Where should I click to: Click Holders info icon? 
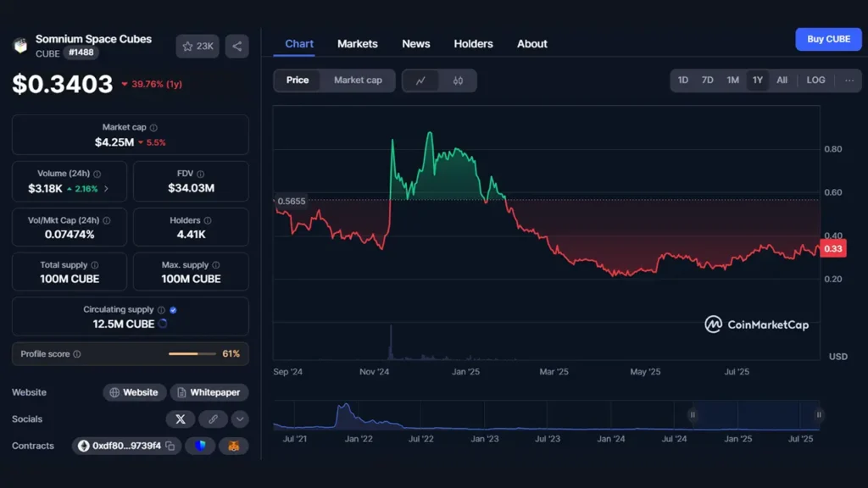click(x=208, y=220)
